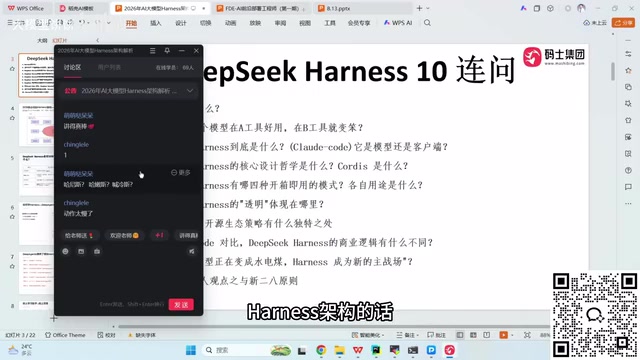Open quick access toolbar customize arrow
640x360 pixels.
coord(109,23)
